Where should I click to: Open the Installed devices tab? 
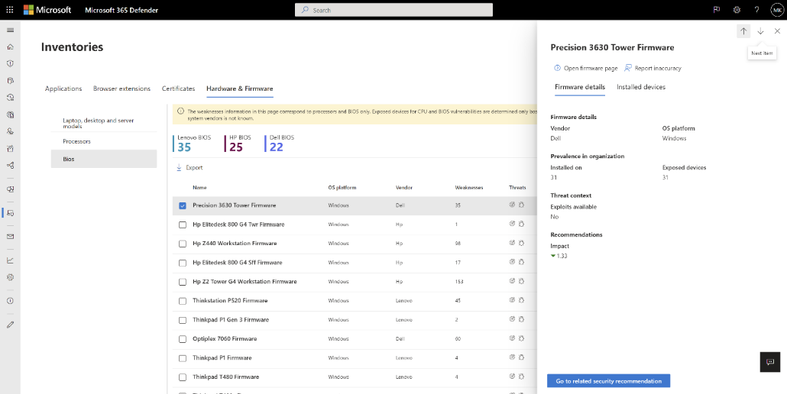641,87
